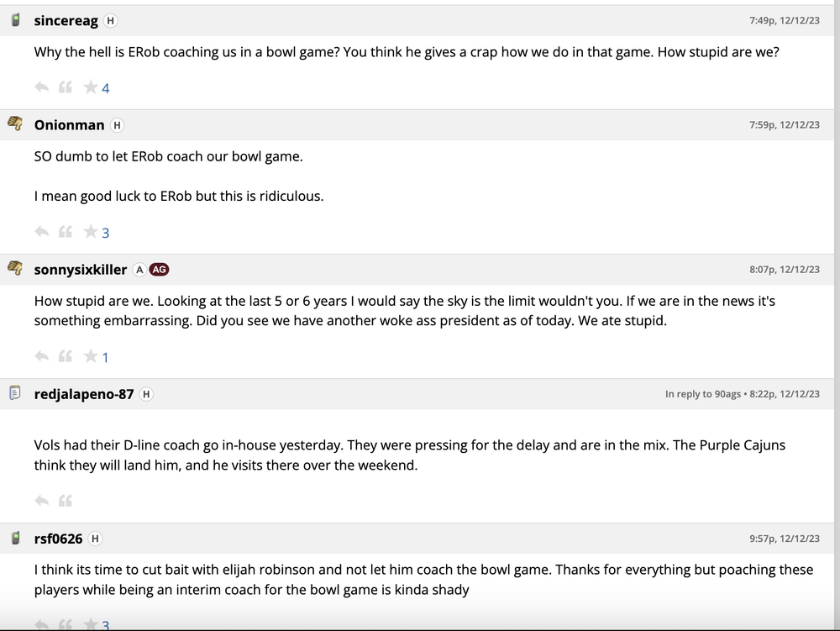The width and height of the screenshot is (840, 631).
Task: Quote redjalapeno-87's post
Action: [x=66, y=501]
